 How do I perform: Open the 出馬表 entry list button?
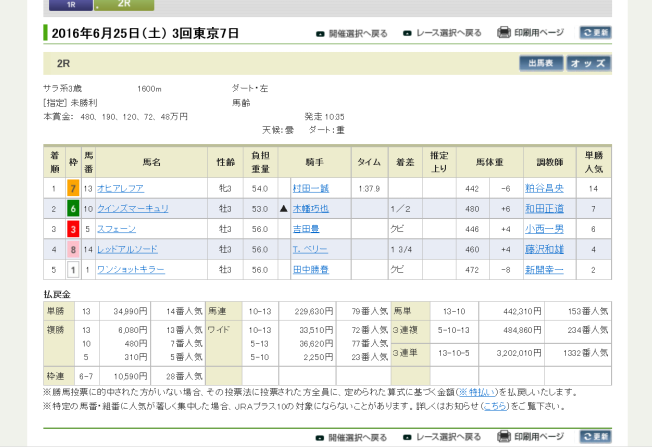pos(540,63)
